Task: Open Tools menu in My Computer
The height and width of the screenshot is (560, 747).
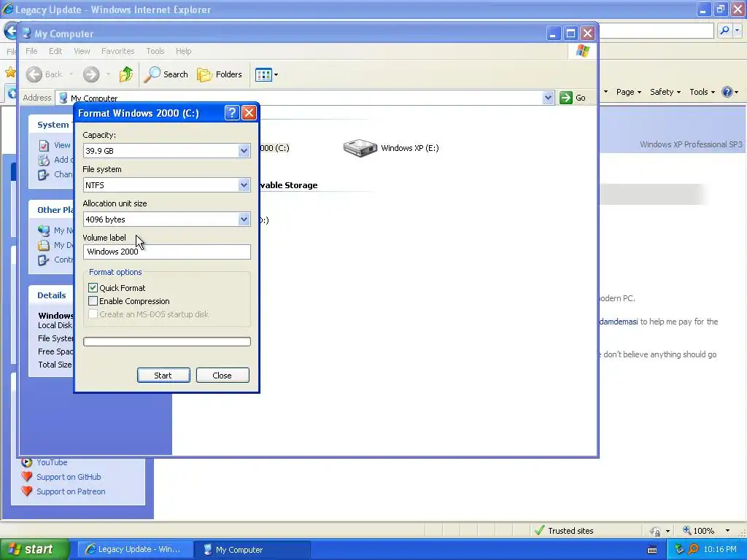Action: pos(155,51)
